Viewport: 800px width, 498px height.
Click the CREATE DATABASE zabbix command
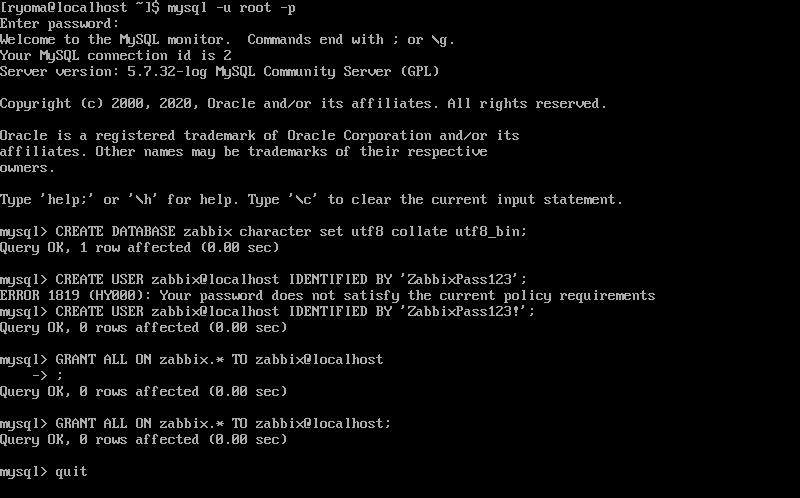(x=291, y=232)
